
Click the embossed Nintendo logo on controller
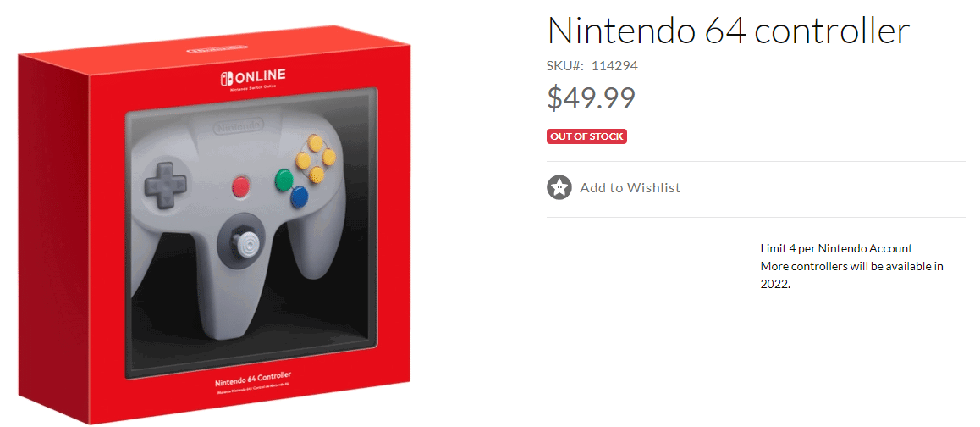[238, 128]
